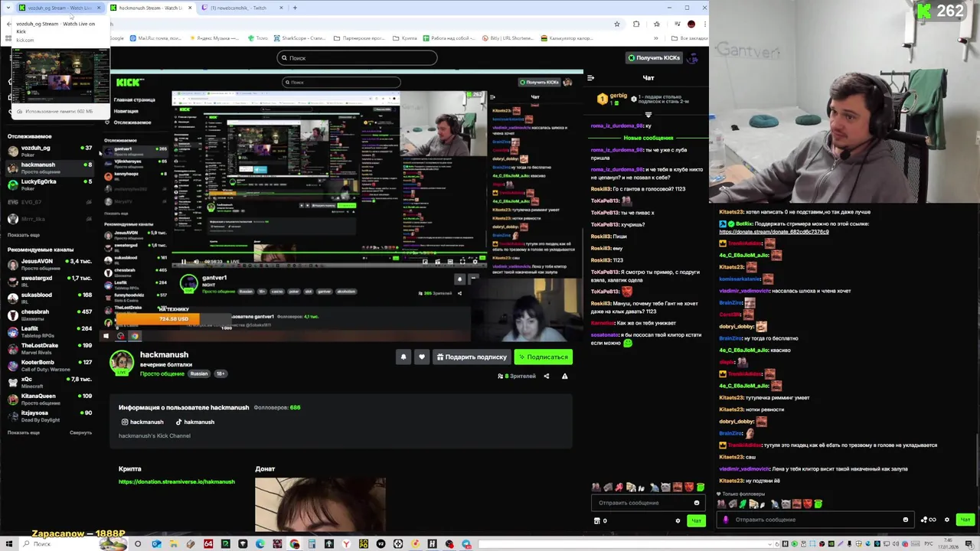This screenshot has height=551, width=980.
Task: Click the overlay chat channel points icon
Action: point(929,520)
